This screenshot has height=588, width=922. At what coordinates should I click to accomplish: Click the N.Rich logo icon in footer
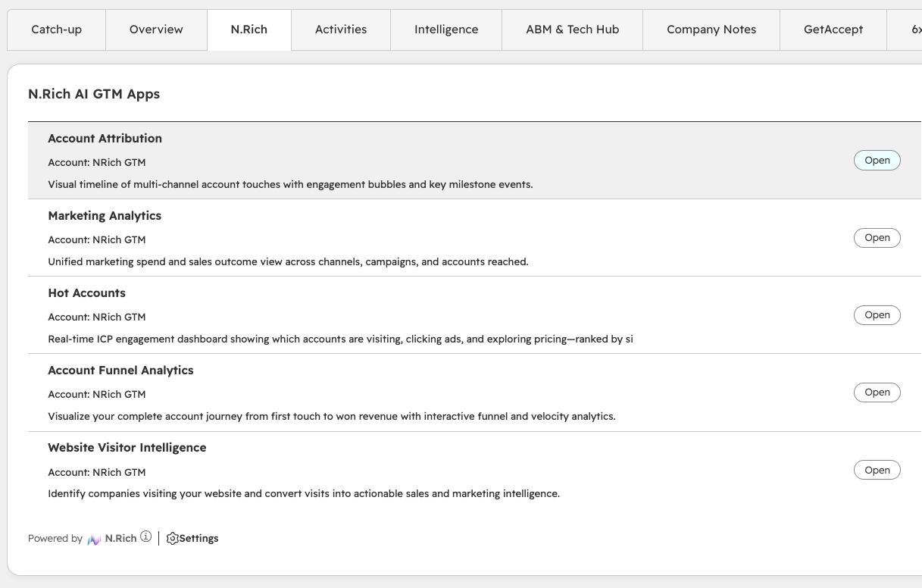[94, 539]
